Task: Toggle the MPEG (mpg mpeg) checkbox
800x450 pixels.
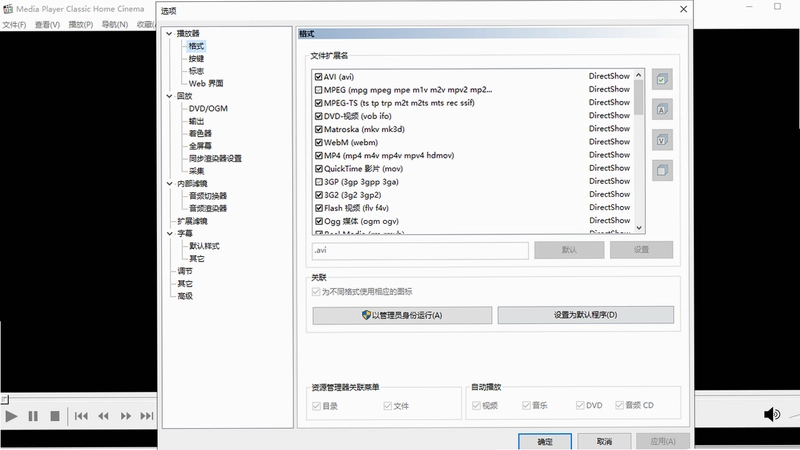Action: pos(318,90)
